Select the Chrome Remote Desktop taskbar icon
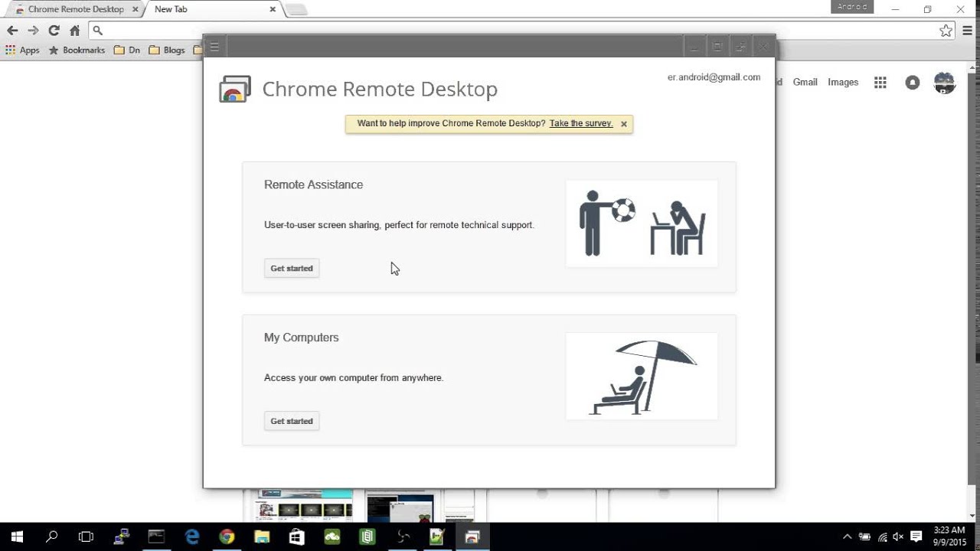The width and height of the screenshot is (980, 551). 472,537
